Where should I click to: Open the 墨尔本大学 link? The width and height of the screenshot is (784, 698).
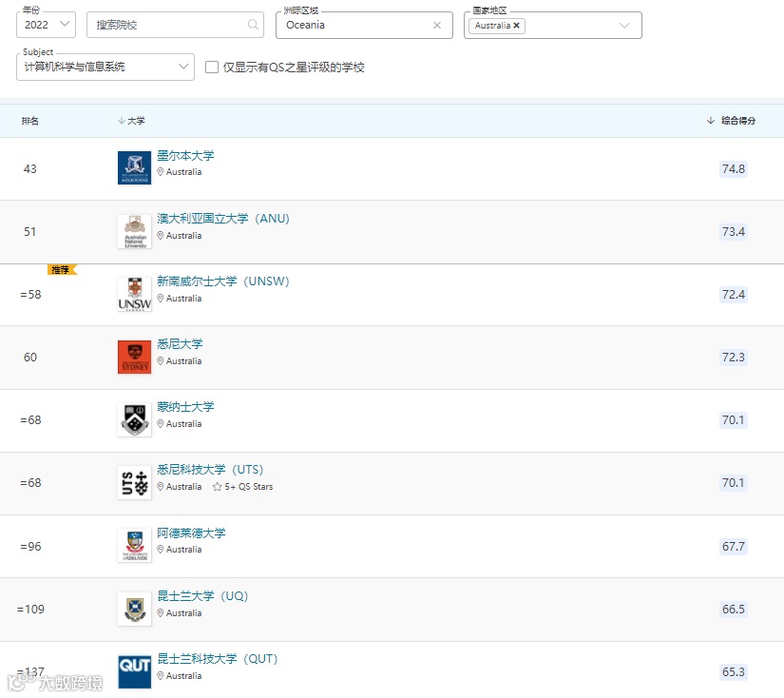click(185, 156)
